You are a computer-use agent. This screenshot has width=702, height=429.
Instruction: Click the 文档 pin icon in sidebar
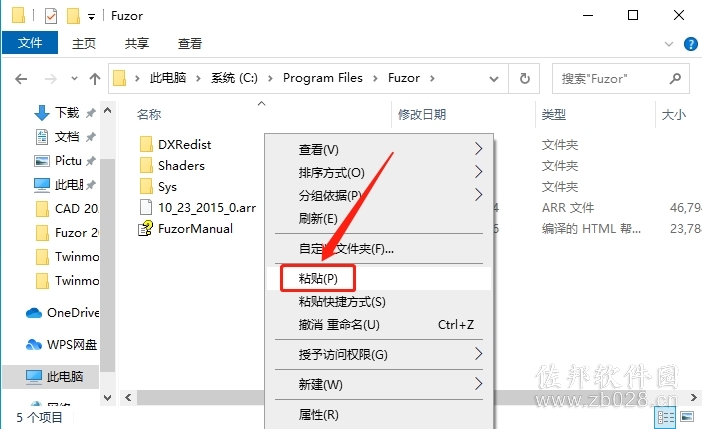coord(91,137)
